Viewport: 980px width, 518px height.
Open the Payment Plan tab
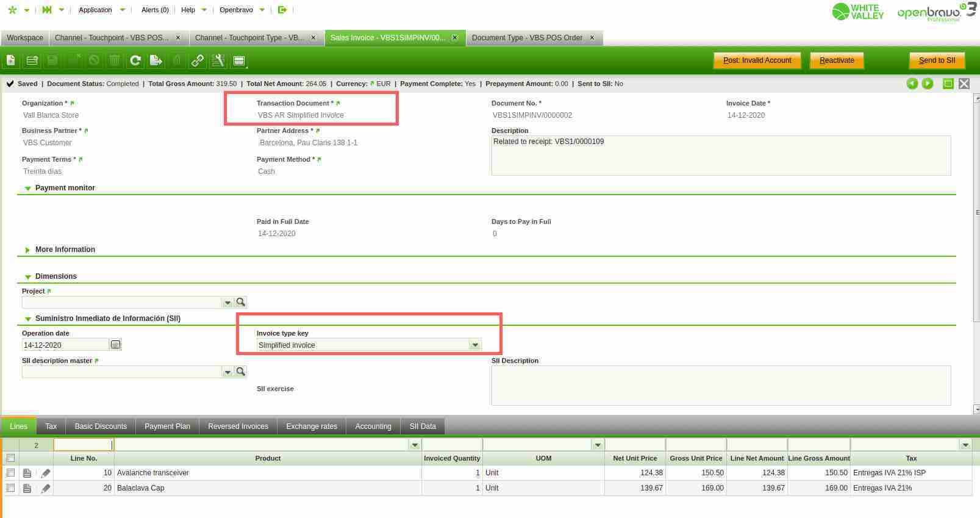coord(167,426)
